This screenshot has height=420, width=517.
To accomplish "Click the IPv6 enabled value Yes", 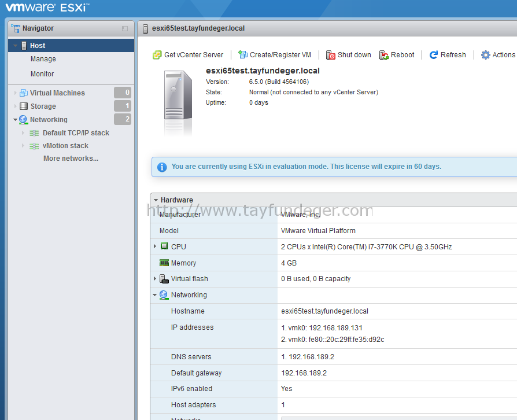I will [286, 389].
